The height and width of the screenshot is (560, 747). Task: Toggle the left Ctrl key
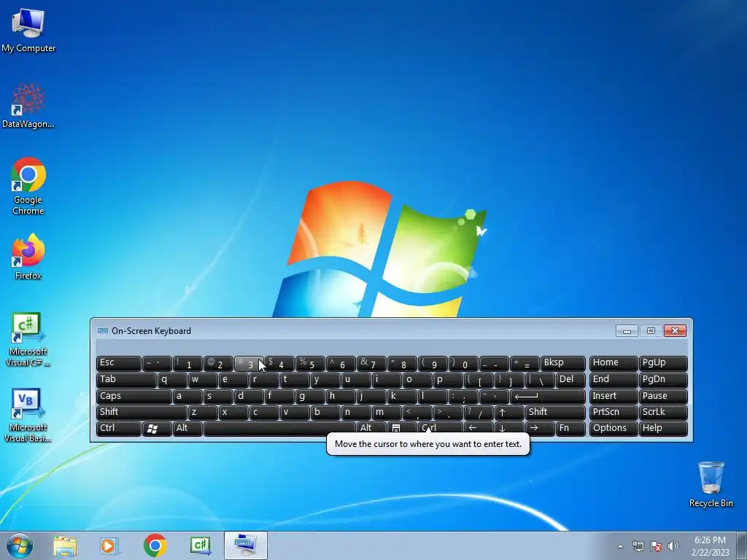pos(119,428)
